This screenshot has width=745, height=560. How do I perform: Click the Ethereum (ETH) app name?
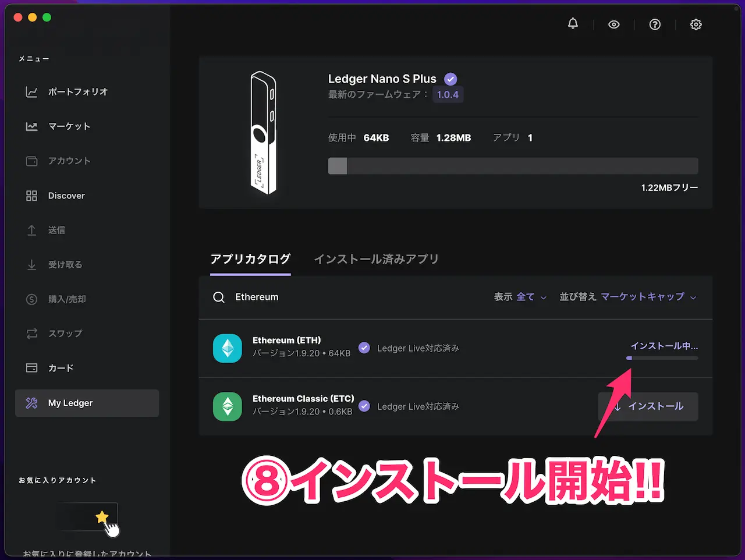286,341
